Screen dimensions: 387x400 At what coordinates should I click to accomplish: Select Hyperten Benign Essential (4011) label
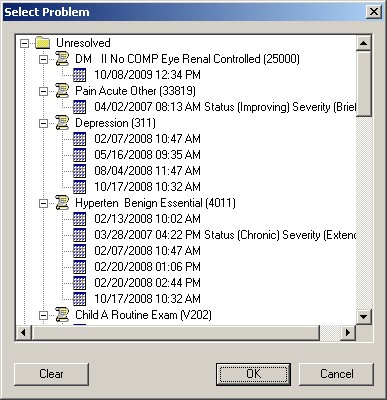155,203
